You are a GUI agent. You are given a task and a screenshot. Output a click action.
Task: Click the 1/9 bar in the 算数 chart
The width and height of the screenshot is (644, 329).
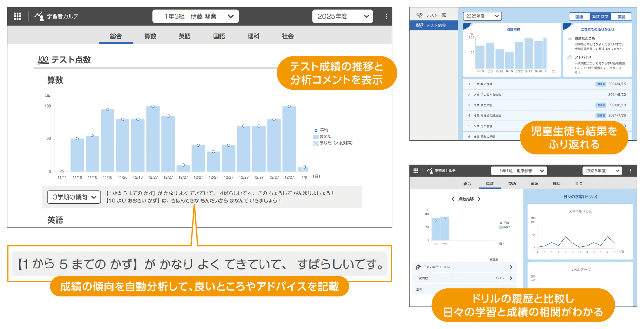[303, 169]
